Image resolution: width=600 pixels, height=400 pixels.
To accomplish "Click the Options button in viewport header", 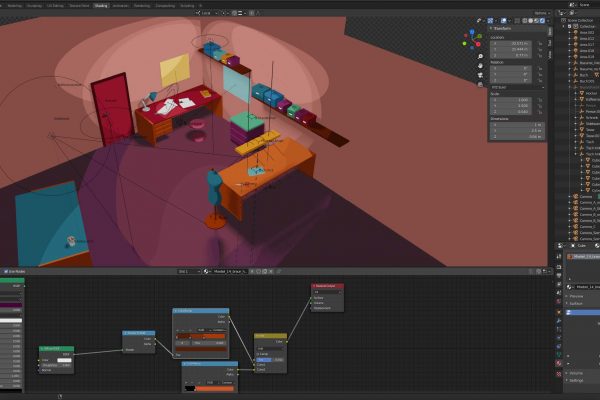I will click(x=538, y=12).
